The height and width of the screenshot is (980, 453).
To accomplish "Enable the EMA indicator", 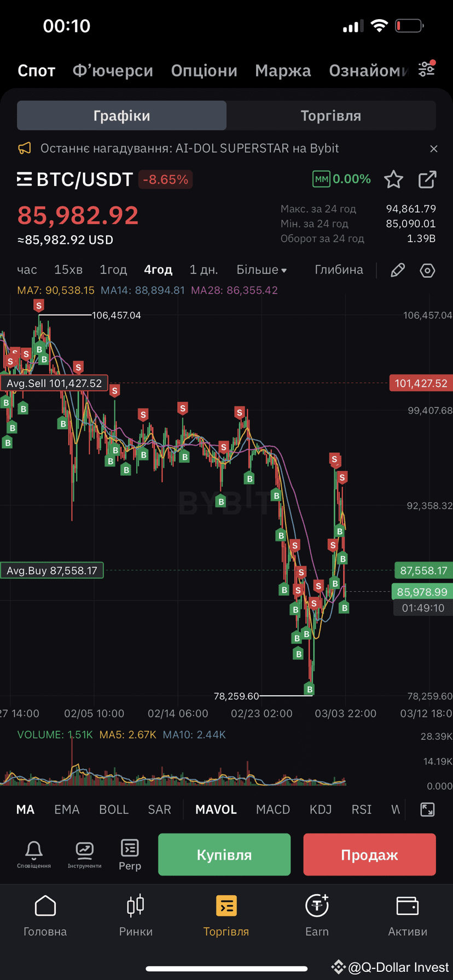I will (67, 809).
